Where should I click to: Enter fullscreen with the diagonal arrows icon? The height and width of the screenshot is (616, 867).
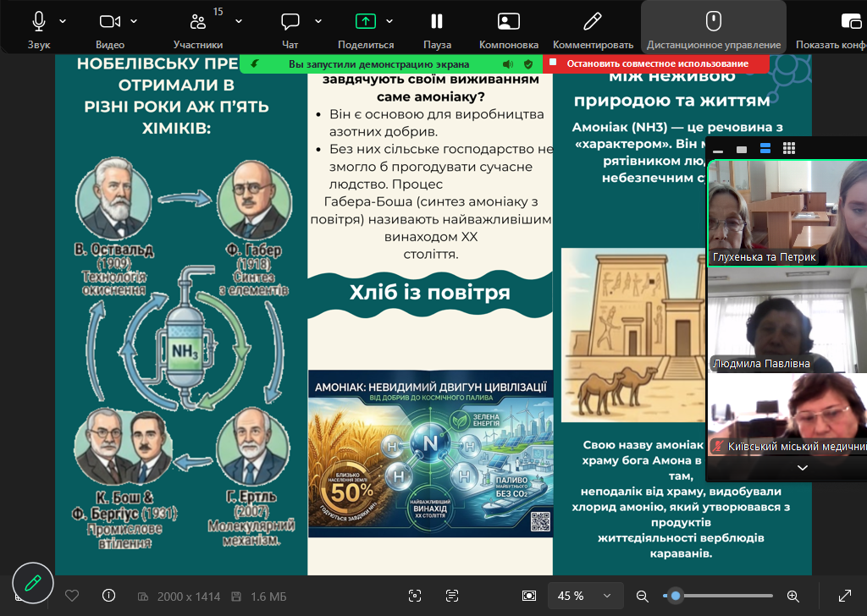coord(844,596)
